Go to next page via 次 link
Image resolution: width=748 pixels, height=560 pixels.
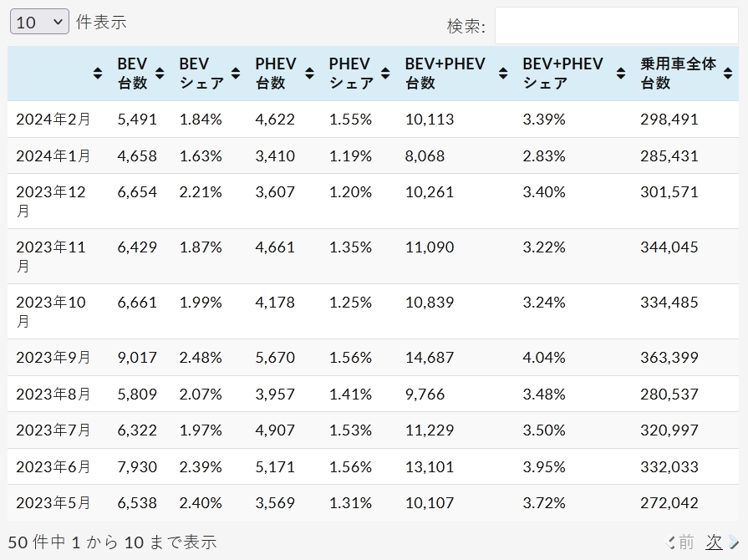click(x=714, y=542)
